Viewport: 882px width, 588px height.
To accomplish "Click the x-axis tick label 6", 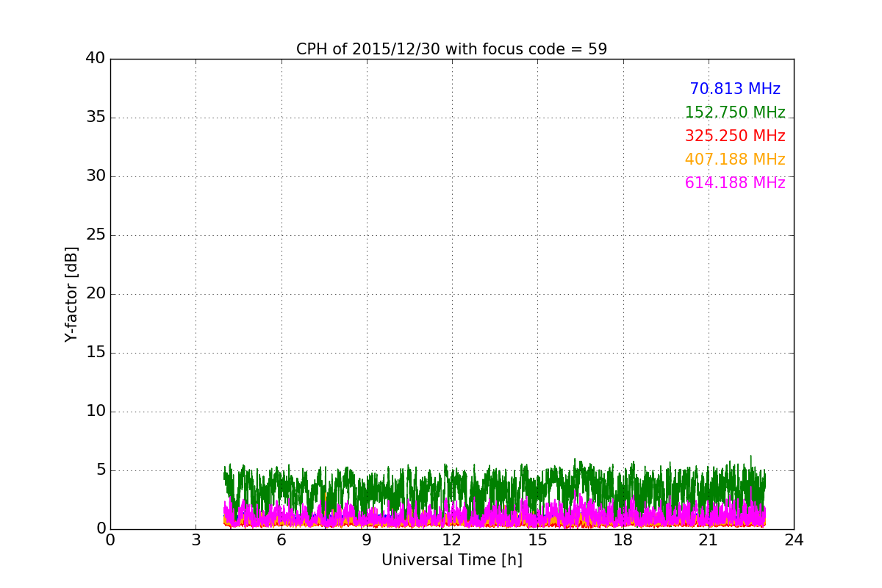I will pos(281,540).
